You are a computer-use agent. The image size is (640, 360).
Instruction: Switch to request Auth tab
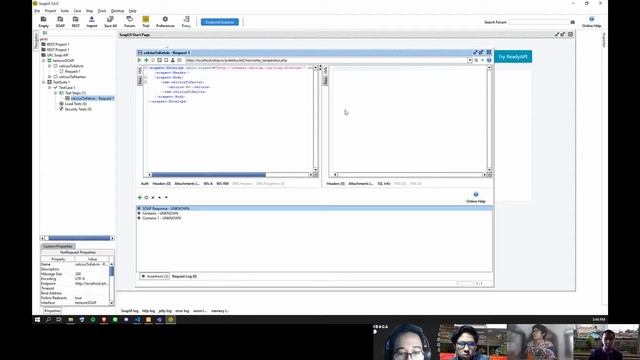click(x=144, y=184)
